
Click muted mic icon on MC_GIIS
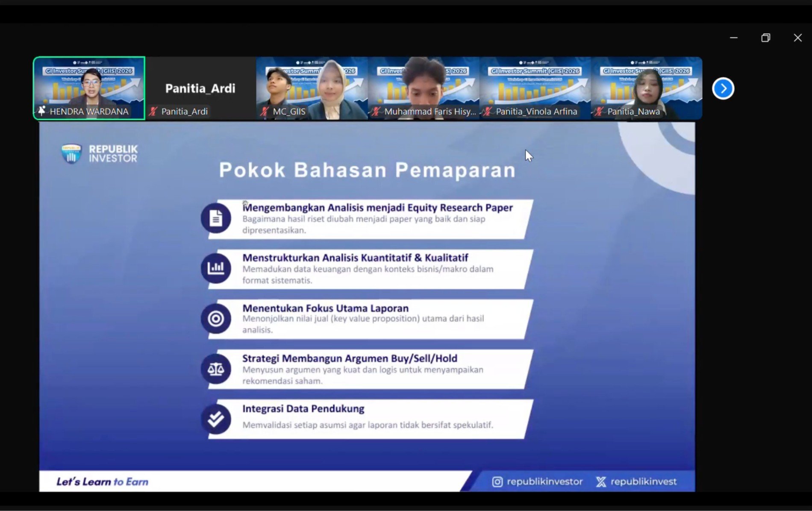coord(265,112)
